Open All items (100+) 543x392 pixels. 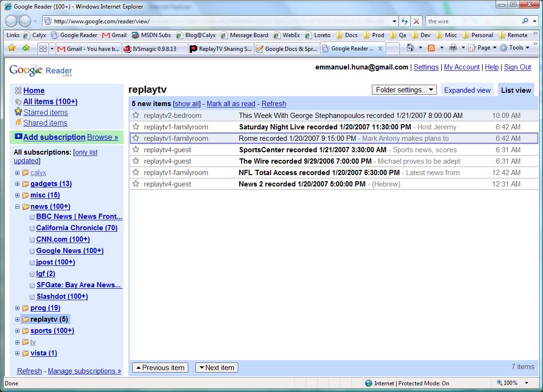(50, 101)
